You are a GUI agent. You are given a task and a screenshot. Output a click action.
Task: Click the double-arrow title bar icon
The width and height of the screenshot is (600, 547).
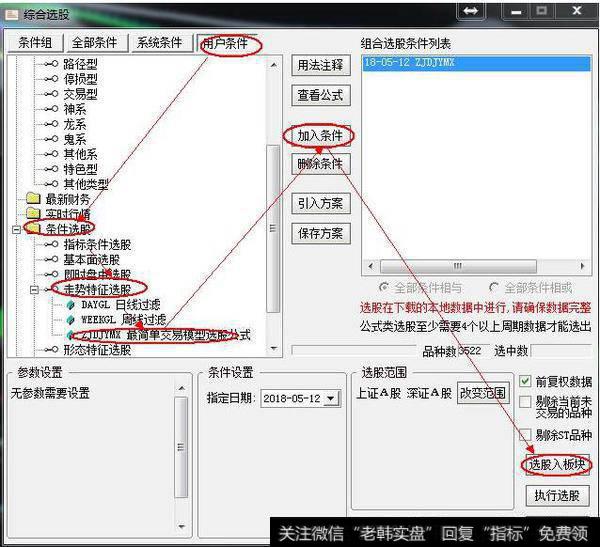(x=471, y=11)
